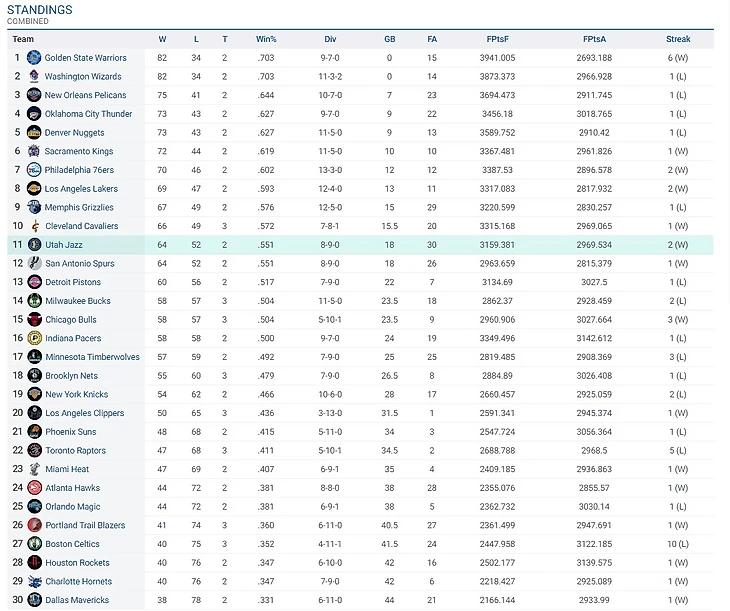Sort standings by FPtsF column header
The height and width of the screenshot is (611, 730).
(x=497, y=39)
